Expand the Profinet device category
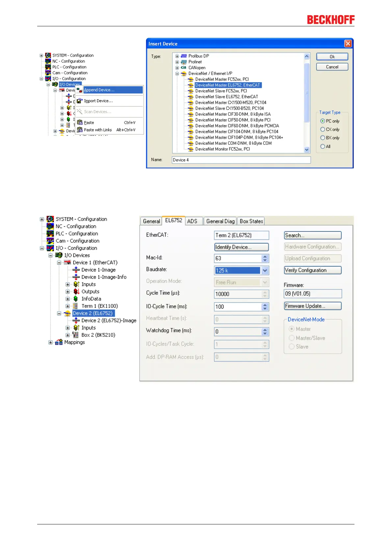392x554 pixels. (x=177, y=62)
